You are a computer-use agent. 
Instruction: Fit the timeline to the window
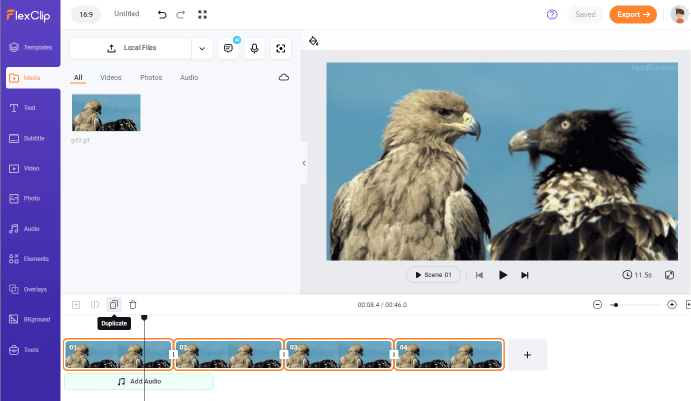click(688, 304)
